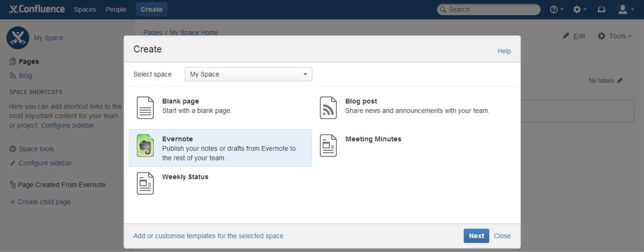Click the Pages icon in sidebar
Viewport: 644px width, 252px height.
(13, 62)
